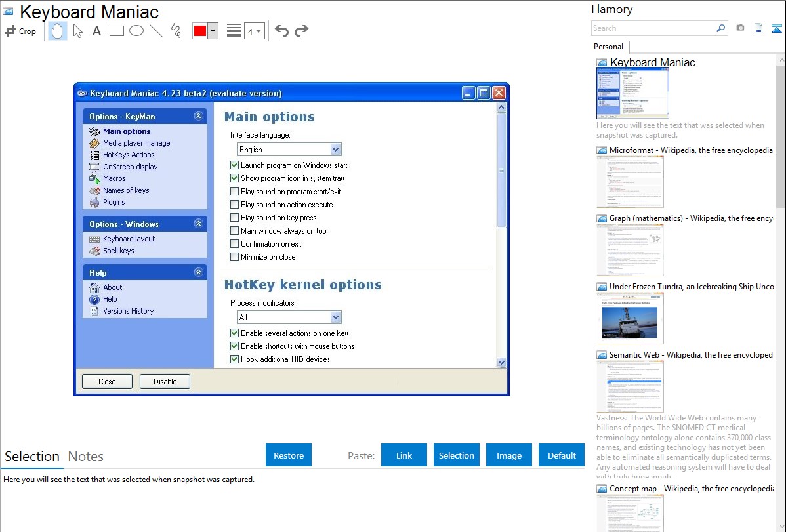This screenshot has height=532, width=786.
Task: Click the Close button in Keyboard Maniac
Action: click(108, 382)
